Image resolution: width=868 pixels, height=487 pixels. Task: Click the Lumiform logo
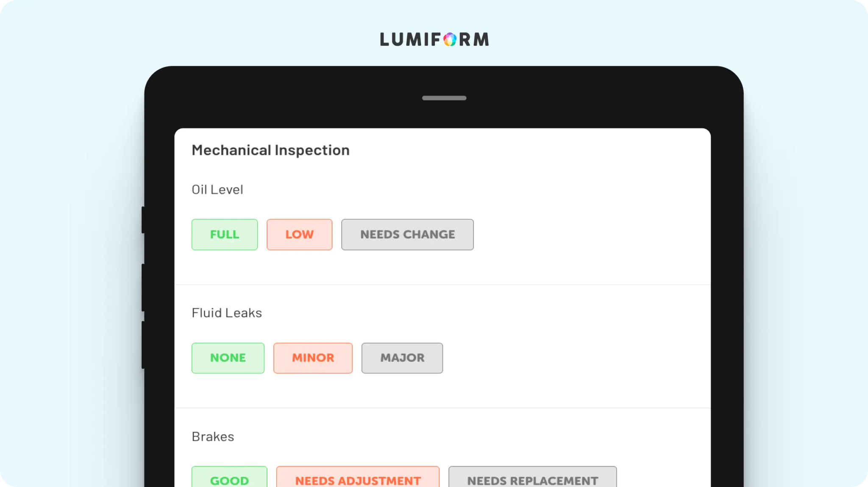(434, 39)
